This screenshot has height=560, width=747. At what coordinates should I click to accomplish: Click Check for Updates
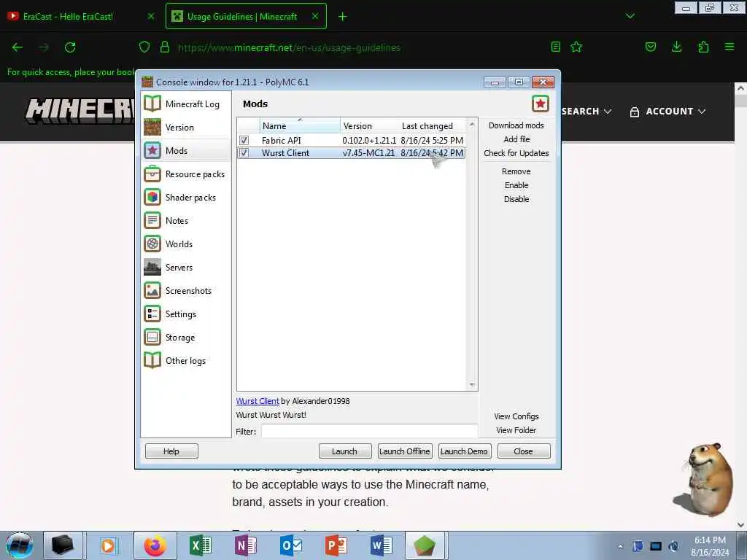point(516,153)
